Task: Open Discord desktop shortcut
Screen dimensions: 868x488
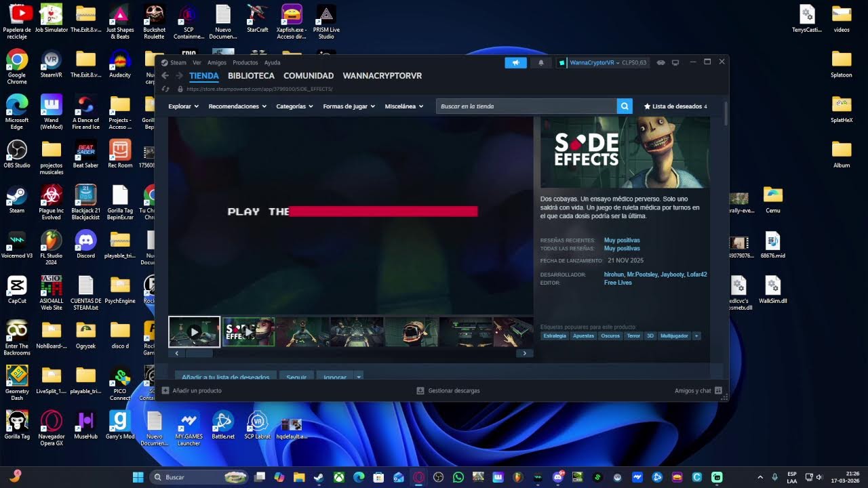Action: click(x=85, y=244)
